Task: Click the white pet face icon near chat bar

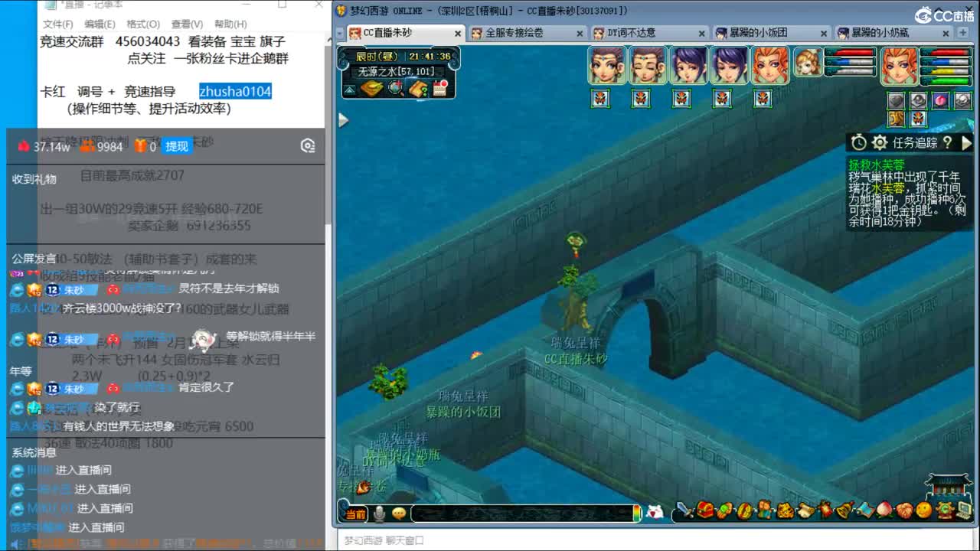Action: (655, 513)
